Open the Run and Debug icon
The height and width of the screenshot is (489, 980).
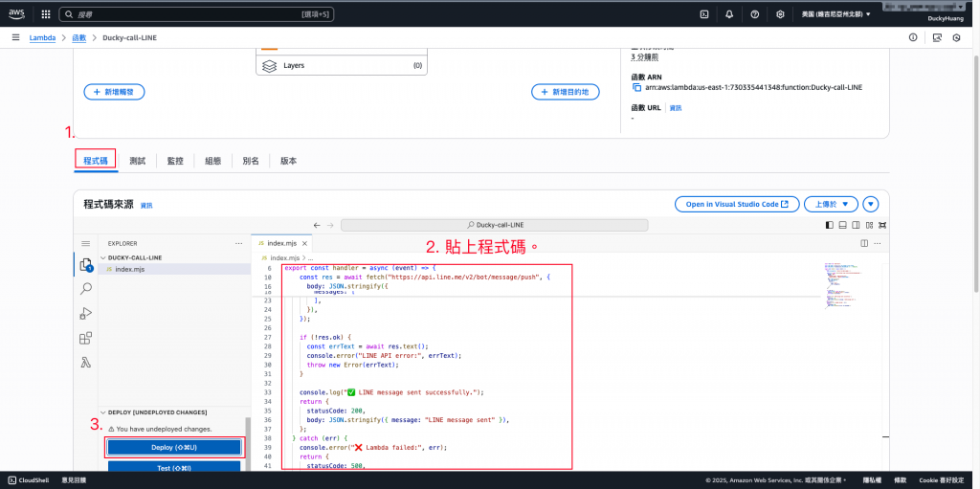coord(85,313)
